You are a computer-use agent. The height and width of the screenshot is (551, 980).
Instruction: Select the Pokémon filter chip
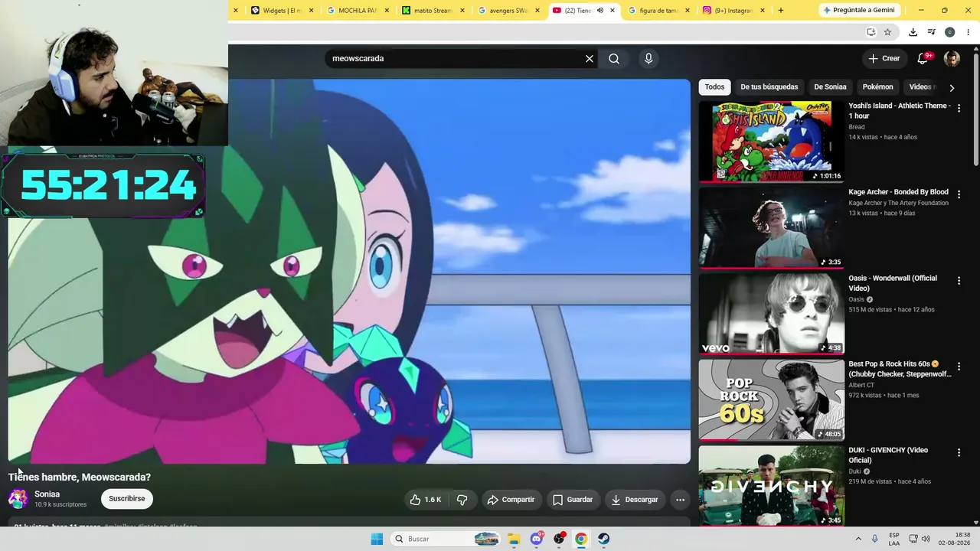pos(877,87)
